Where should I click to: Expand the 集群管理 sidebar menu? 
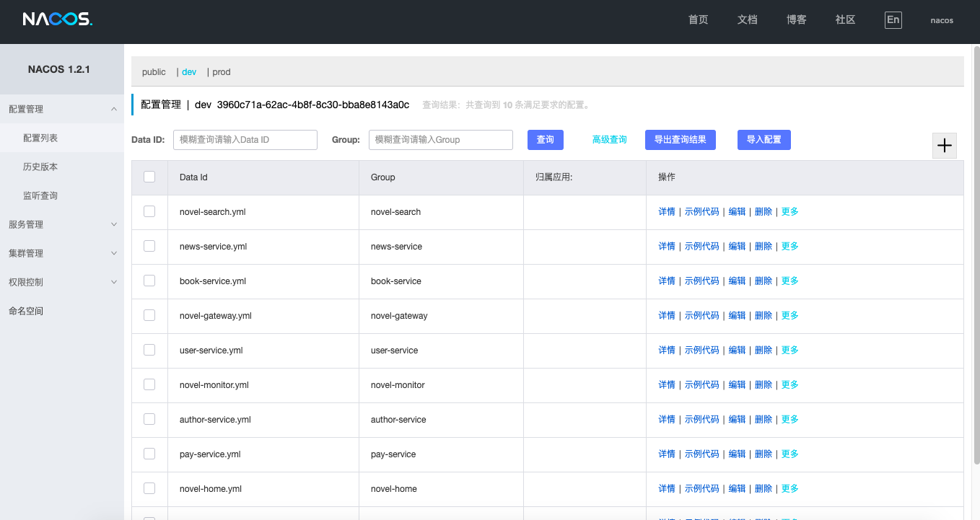tap(62, 253)
